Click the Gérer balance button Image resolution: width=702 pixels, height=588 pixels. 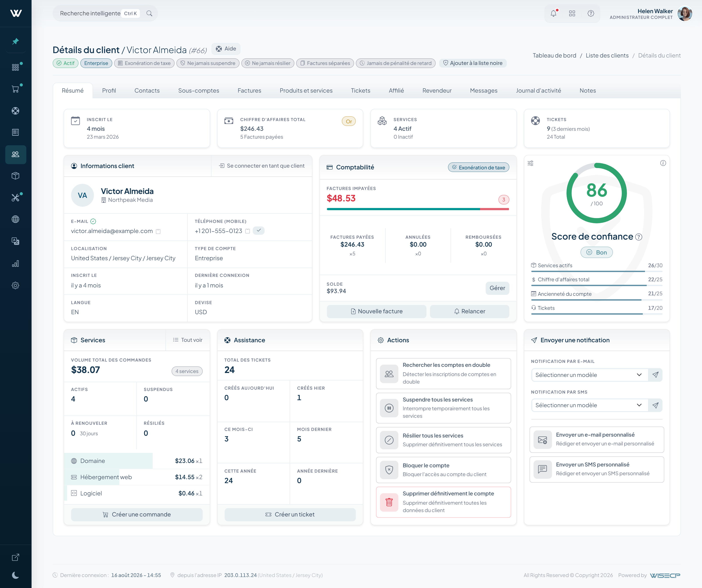tap(497, 288)
